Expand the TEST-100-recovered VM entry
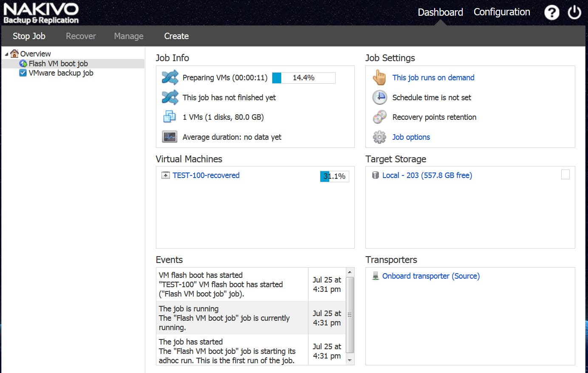This screenshot has height=373, width=588. tap(166, 175)
